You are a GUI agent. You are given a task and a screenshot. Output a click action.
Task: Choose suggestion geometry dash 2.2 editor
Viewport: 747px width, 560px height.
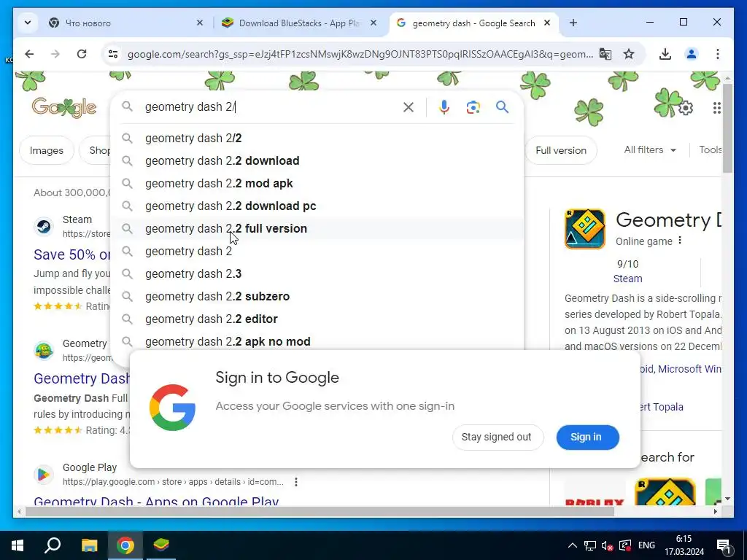[x=317, y=319]
